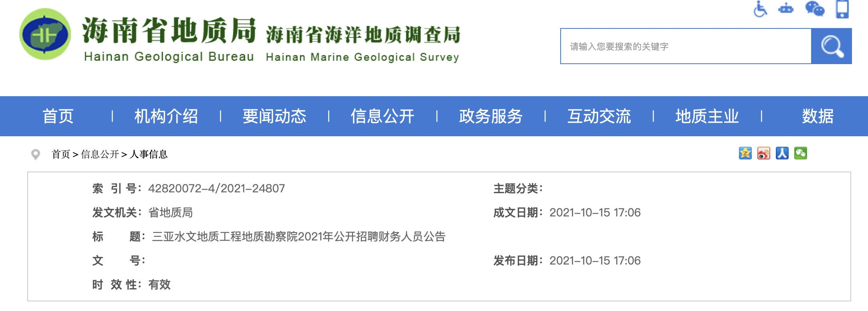Focus the keyword search input field
This screenshot has width=868, height=311.
point(685,46)
